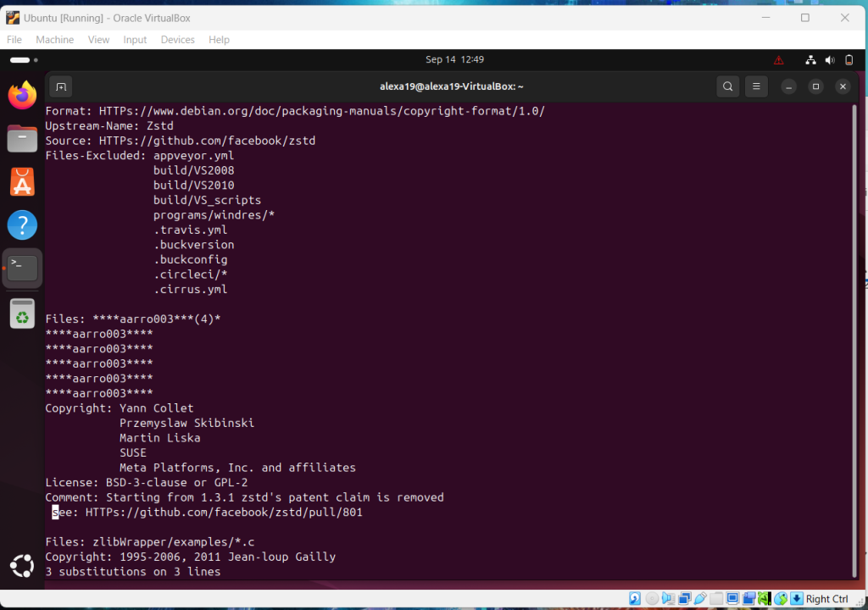Open the VirtualBox Devices menu

[x=177, y=40]
